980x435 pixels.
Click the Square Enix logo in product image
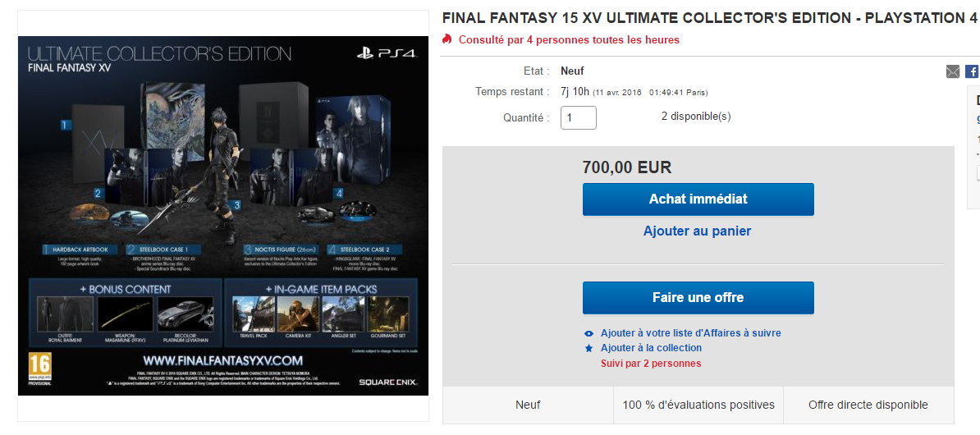(388, 382)
